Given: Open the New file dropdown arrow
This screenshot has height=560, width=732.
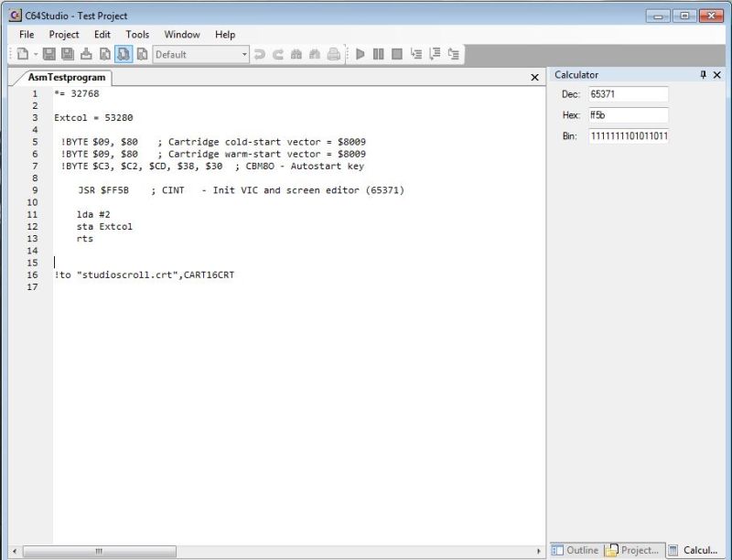Looking at the screenshot, I should click(x=37, y=54).
